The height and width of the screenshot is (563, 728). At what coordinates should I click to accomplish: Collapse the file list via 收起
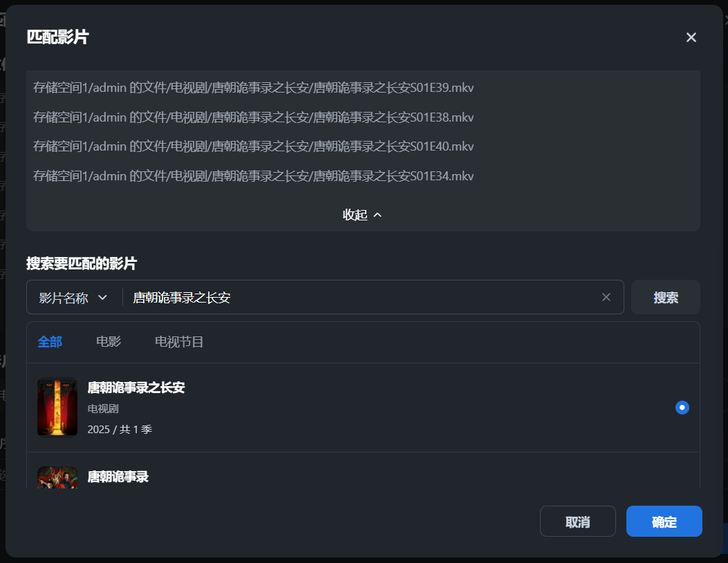point(362,215)
